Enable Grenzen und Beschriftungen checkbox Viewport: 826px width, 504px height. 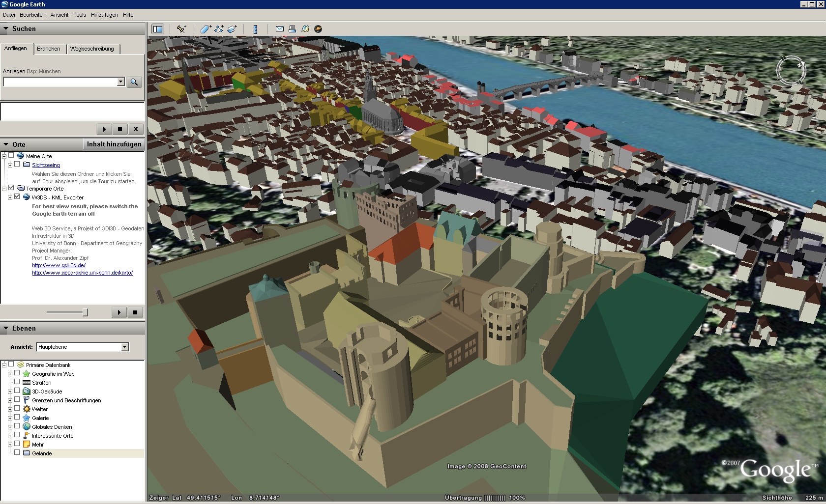[17, 399]
